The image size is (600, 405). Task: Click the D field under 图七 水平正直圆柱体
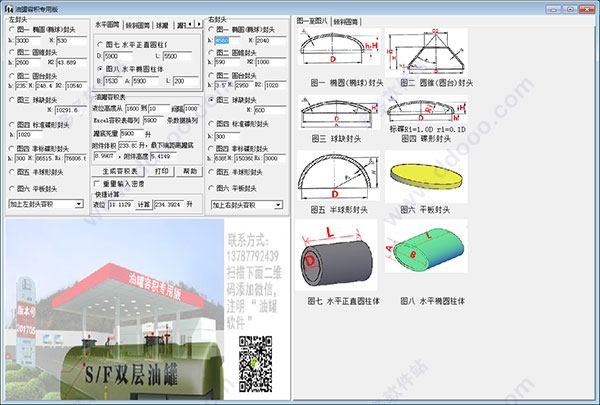118,56
